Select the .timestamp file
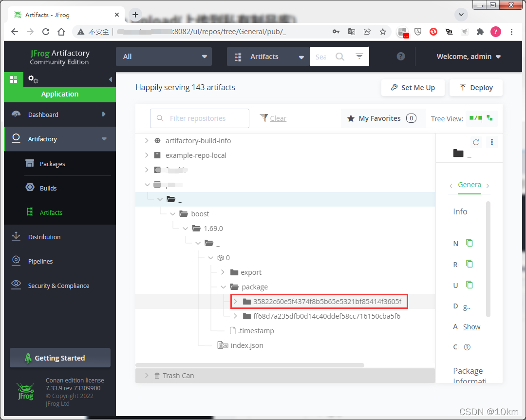The height and width of the screenshot is (420, 526). coord(252,331)
